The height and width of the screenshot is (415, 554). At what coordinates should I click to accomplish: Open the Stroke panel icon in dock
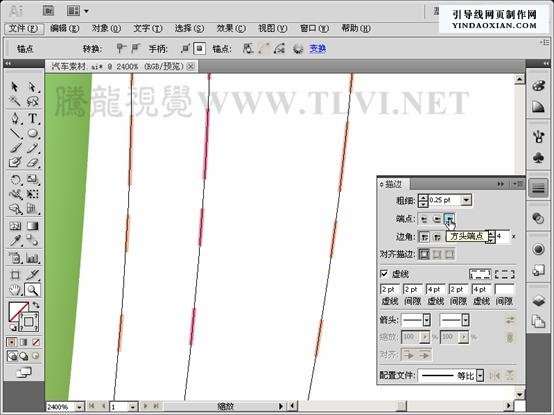tap(538, 188)
